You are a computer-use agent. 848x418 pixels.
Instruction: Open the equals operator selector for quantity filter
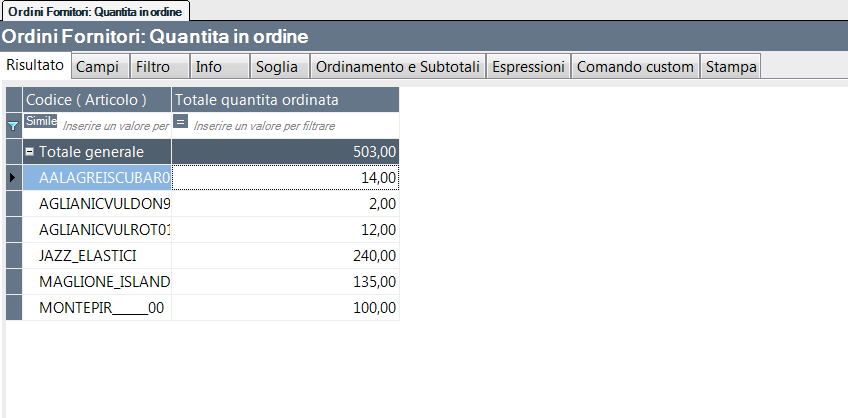point(181,122)
